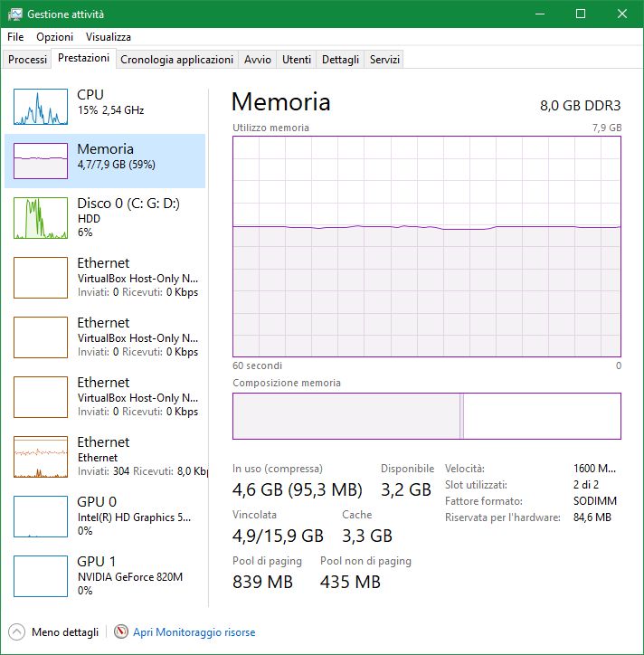Screen dimensions: 644x655
Task: Select the first VirtualBox Host-Only Ethernet thumbnail
Action: pos(41,278)
